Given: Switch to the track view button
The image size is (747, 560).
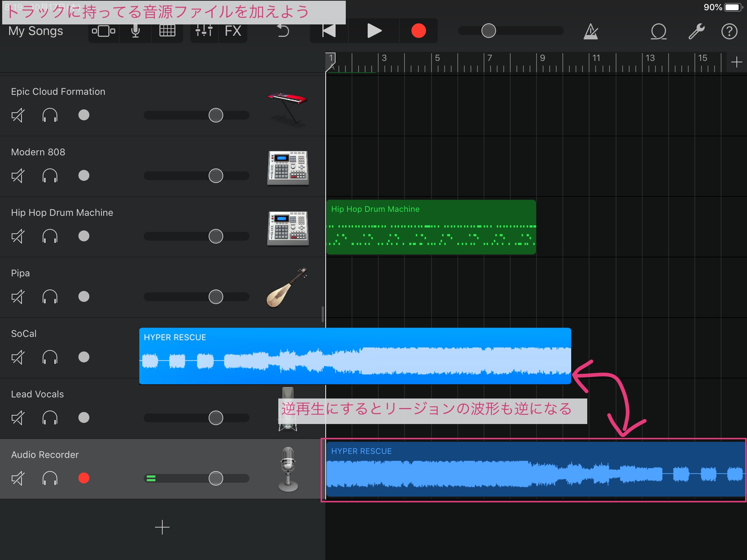Looking at the screenshot, I should (104, 31).
